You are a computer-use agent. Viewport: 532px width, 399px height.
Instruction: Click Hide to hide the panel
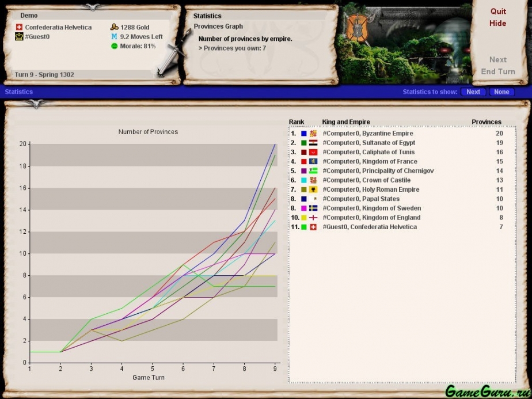pyautogui.click(x=497, y=24)
